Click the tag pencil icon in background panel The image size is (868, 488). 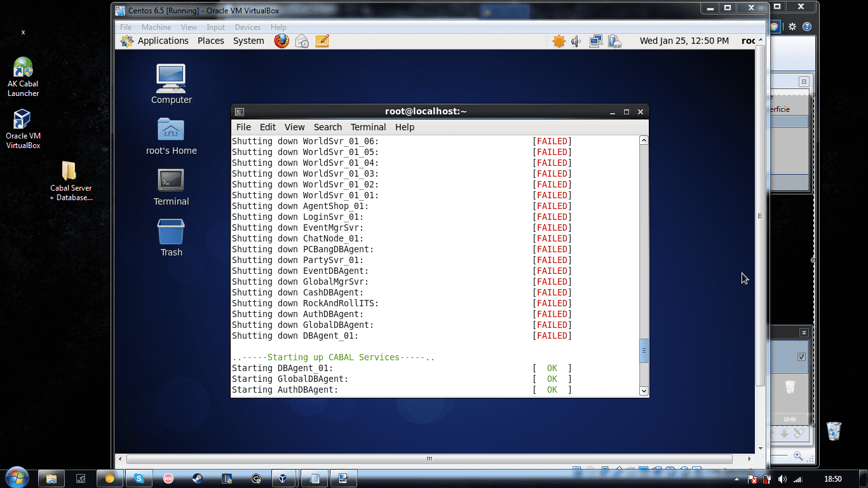pos(799,433)
